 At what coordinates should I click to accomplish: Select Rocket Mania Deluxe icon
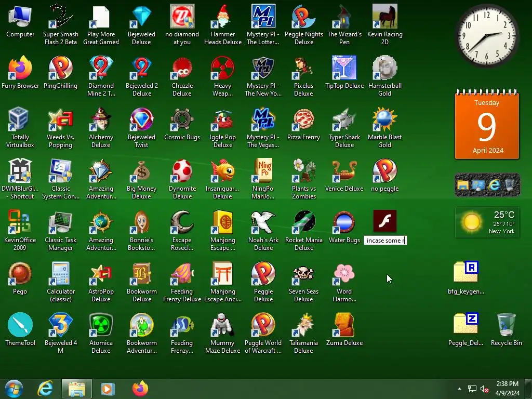click(x=303, y=222)
